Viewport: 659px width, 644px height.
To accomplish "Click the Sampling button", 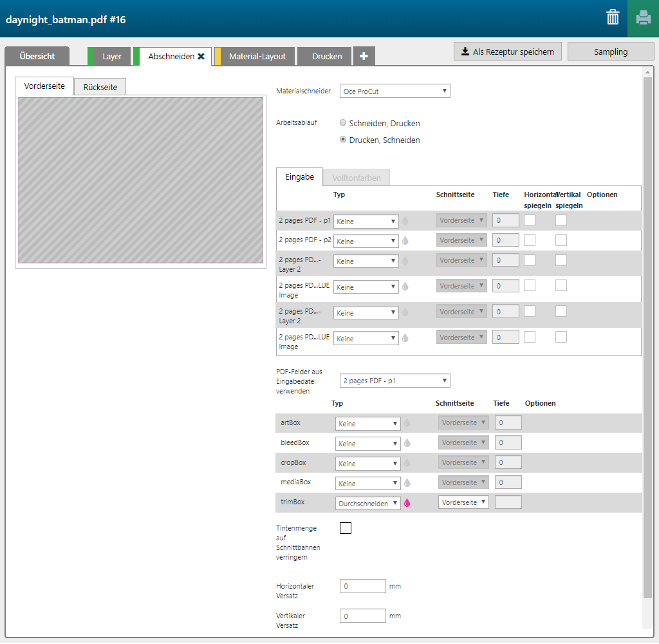I will 611,52.
